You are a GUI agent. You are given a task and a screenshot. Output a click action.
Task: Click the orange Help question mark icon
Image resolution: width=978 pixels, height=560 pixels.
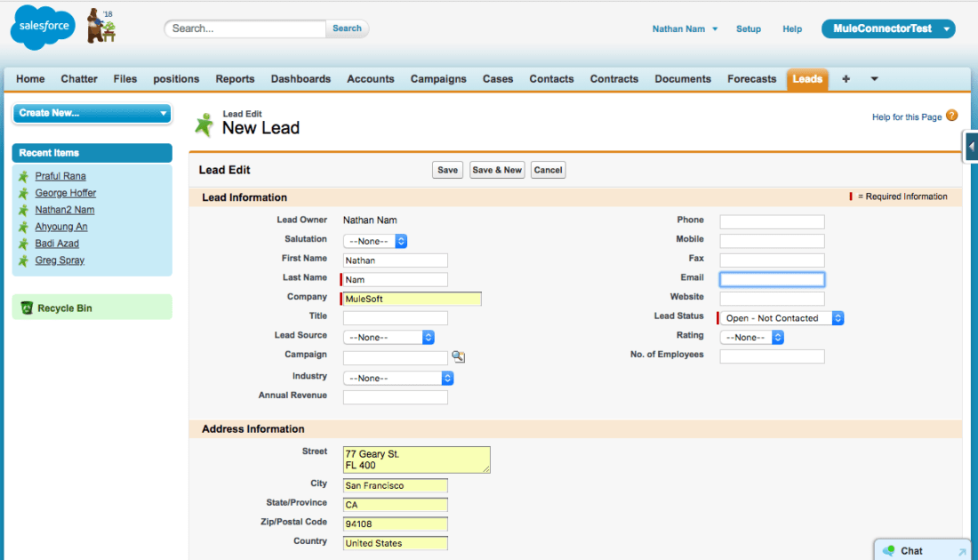[x=951, y=116]
